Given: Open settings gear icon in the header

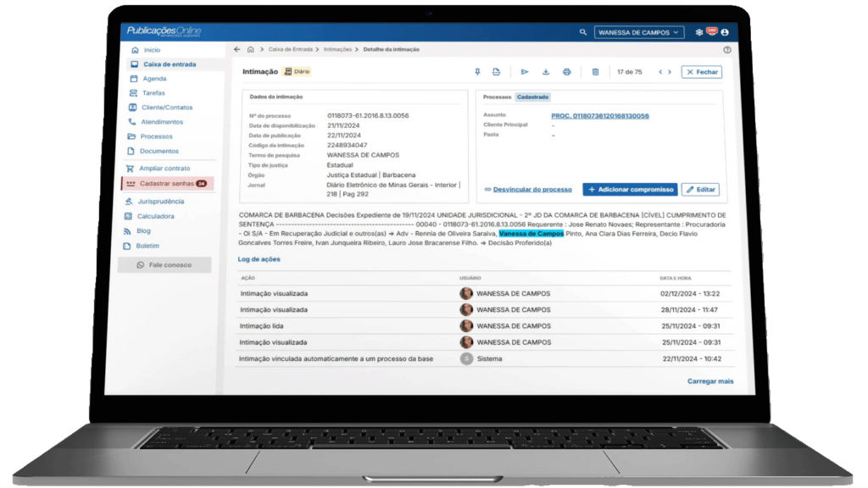Looking at the screenshot, I should coord(699,32).
